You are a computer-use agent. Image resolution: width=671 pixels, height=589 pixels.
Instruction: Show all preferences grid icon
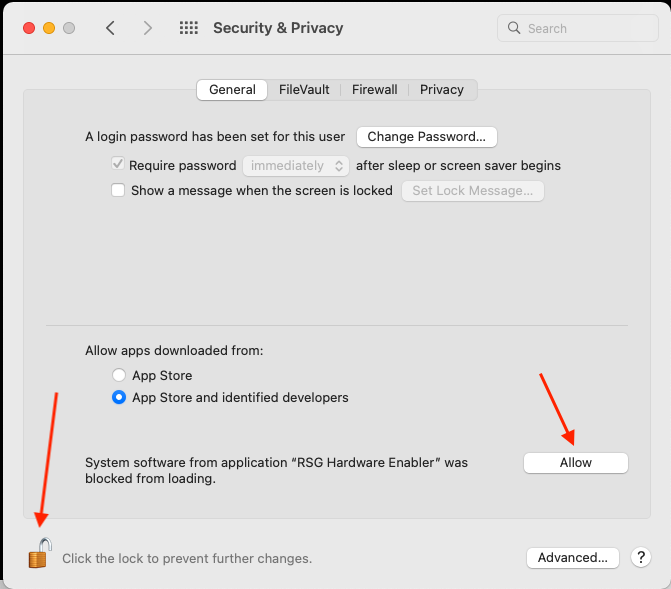tap(188, 28)
